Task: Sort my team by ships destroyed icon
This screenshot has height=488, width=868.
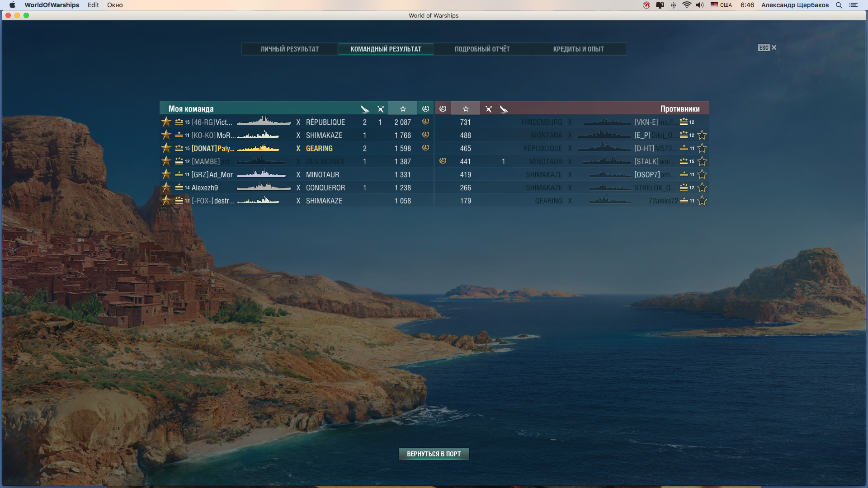Action: [x=365, y=108]
